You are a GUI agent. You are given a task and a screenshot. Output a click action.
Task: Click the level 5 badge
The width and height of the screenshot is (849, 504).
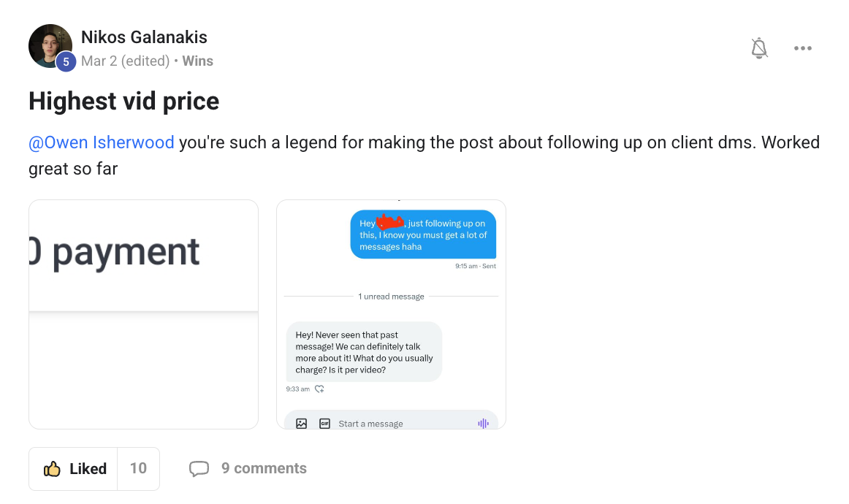[66, 62]
